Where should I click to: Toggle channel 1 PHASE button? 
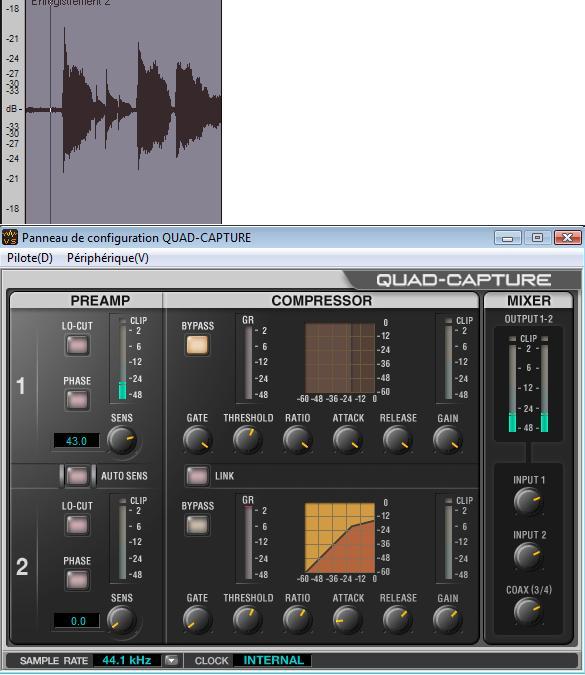tap(77, 400)
